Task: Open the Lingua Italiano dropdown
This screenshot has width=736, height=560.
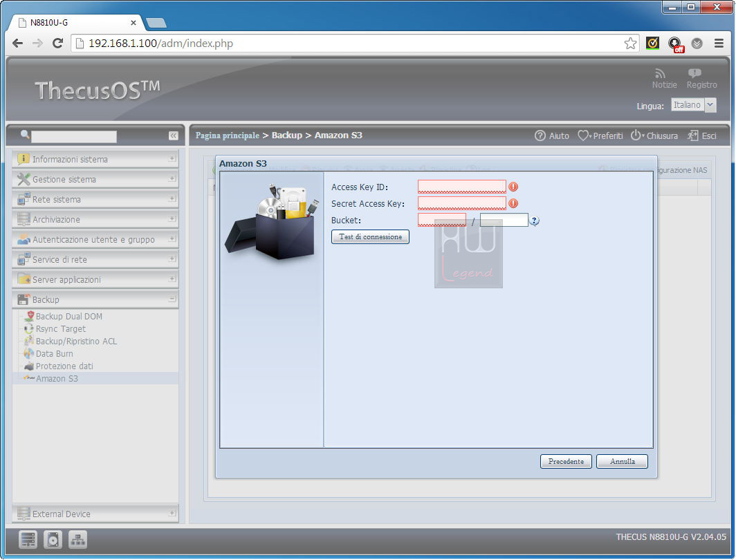Action: [694, 105]
